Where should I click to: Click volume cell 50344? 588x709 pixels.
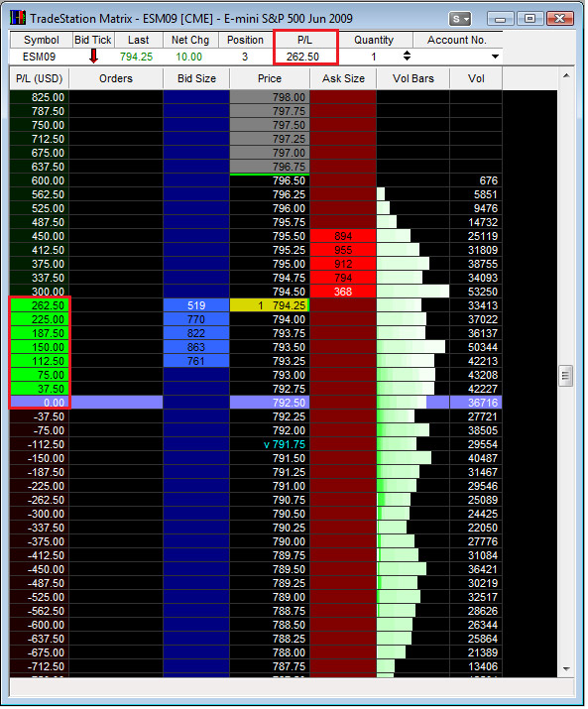[476, 347]
